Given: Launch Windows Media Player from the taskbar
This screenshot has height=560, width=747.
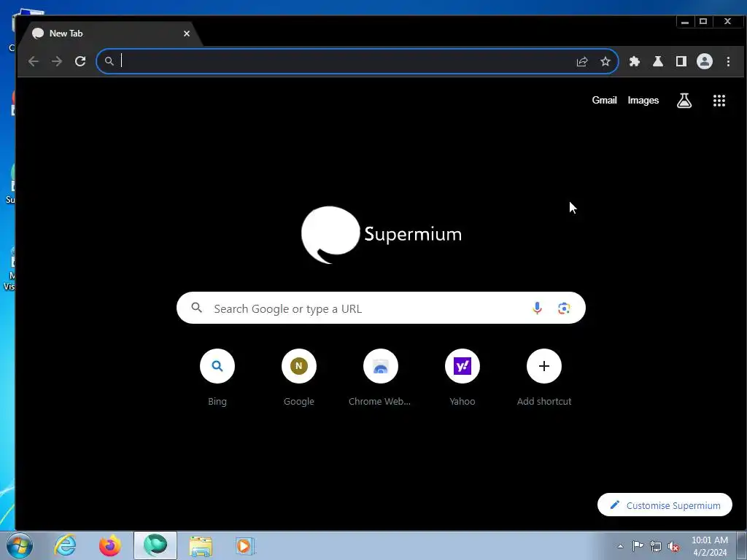Looking at the screenshot, I should point(245,545).
